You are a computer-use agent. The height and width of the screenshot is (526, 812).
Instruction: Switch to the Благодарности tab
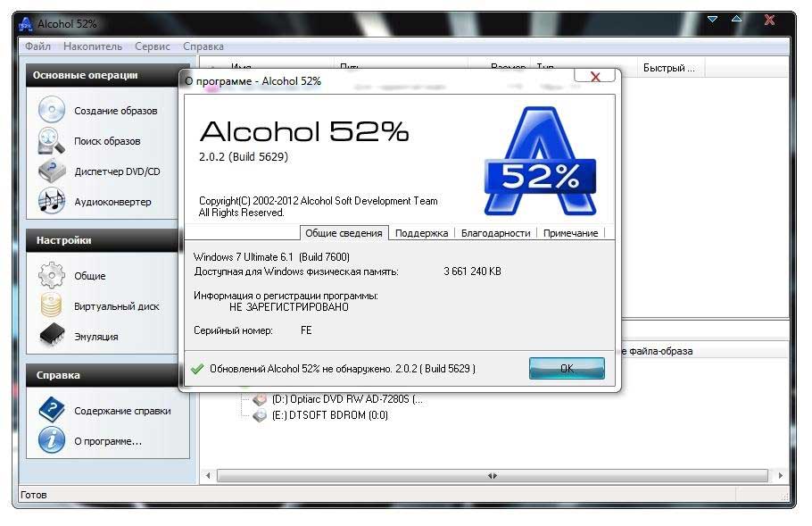(x=495, y=233)
